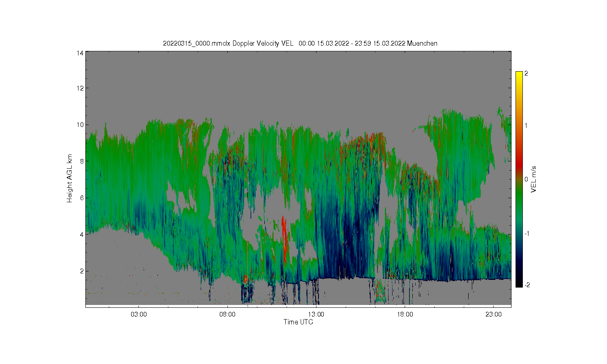
Task: Click the height tick label 12
Action: [x=80, y=88]
